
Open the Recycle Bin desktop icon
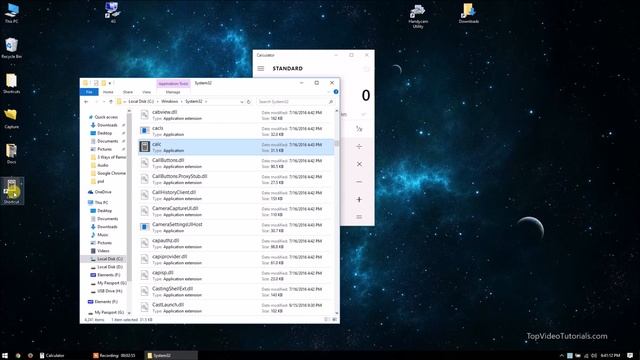(11, 48)
